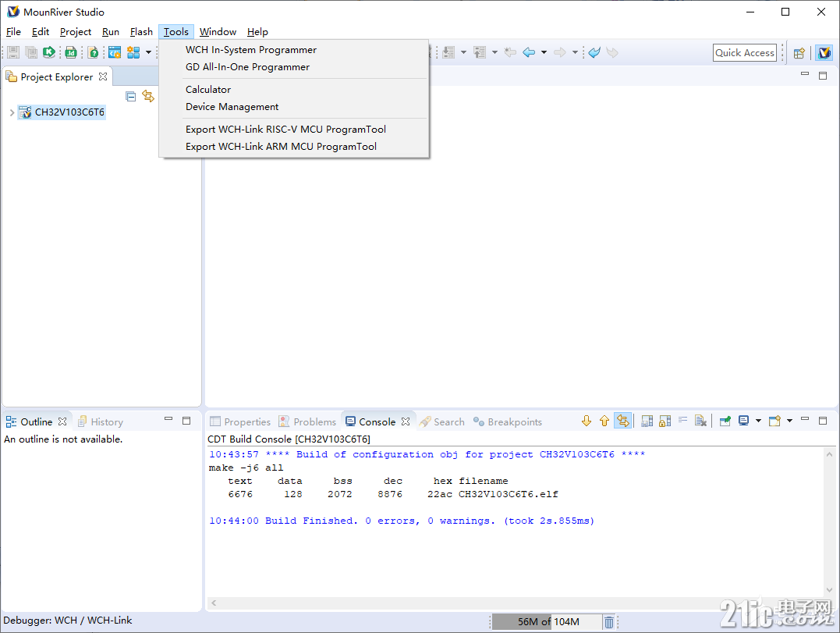Open Device Management
This screenshot has height=633, width=840.
click(x=294, y=107)
